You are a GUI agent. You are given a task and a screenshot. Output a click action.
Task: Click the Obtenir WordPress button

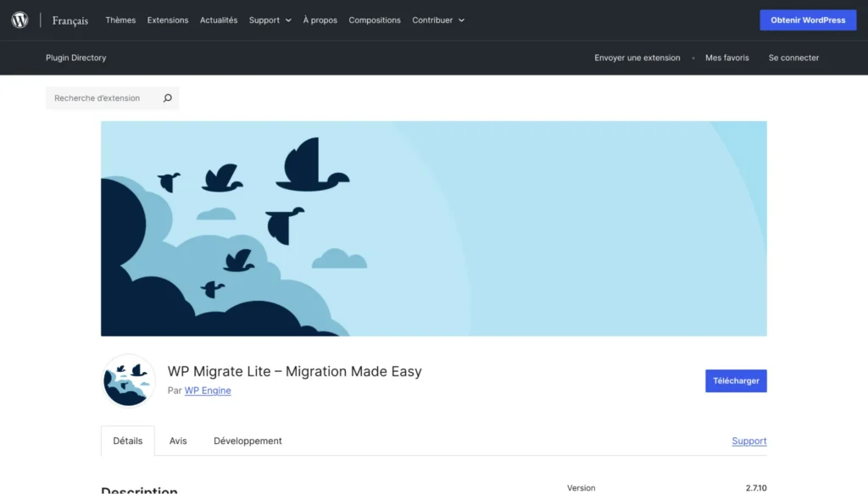click(808, 20)
